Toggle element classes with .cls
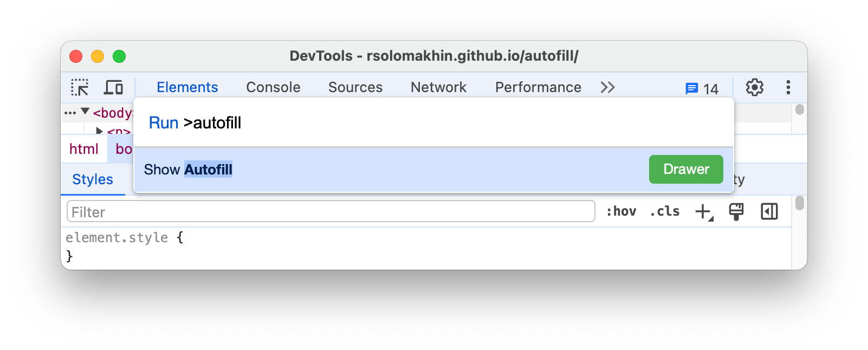The image size is (868, 350). (664, 211)
